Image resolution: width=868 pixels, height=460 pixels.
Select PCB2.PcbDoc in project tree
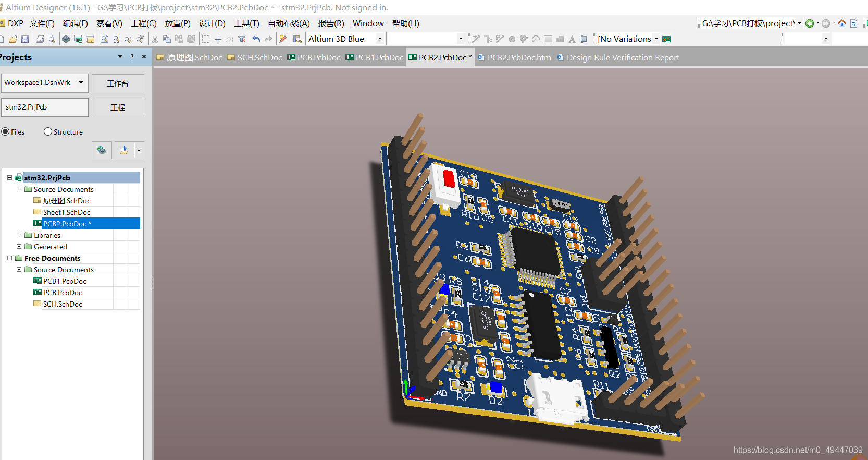67,224
